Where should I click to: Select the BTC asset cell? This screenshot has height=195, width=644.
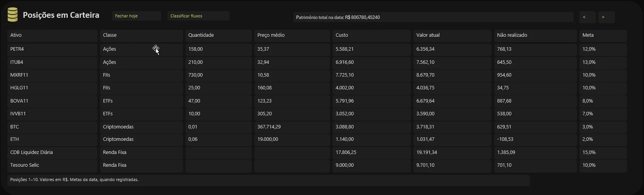52,127
